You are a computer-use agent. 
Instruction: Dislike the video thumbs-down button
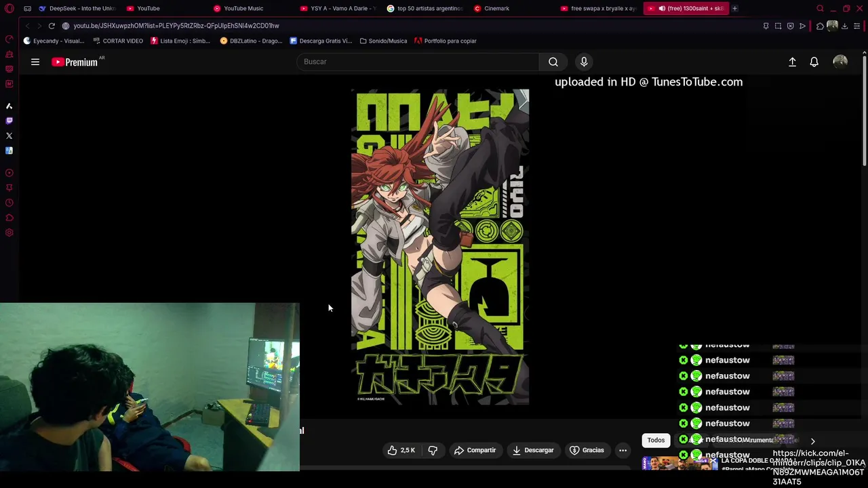pyautogui.click(x=433, y=450)
